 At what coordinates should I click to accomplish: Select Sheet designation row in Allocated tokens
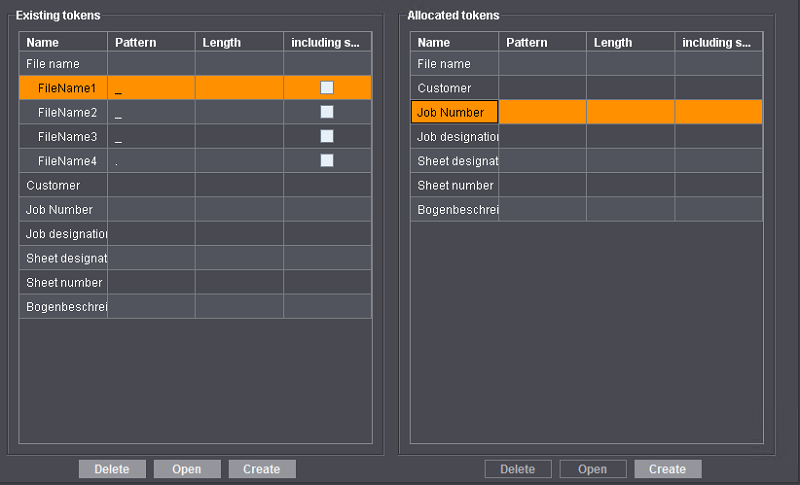[587, 161]
